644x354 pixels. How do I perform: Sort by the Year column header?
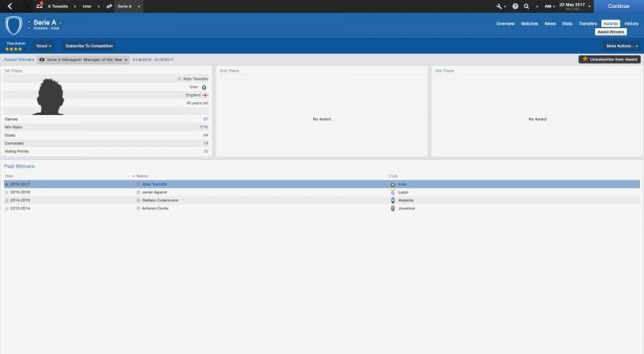click(x=9, y=176)
